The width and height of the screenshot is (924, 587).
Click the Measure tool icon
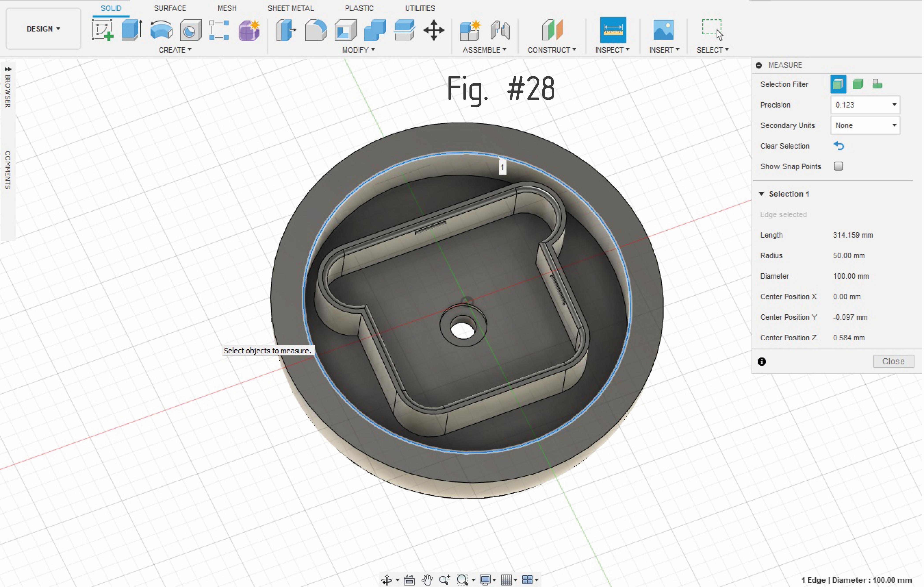pos(613,30)
